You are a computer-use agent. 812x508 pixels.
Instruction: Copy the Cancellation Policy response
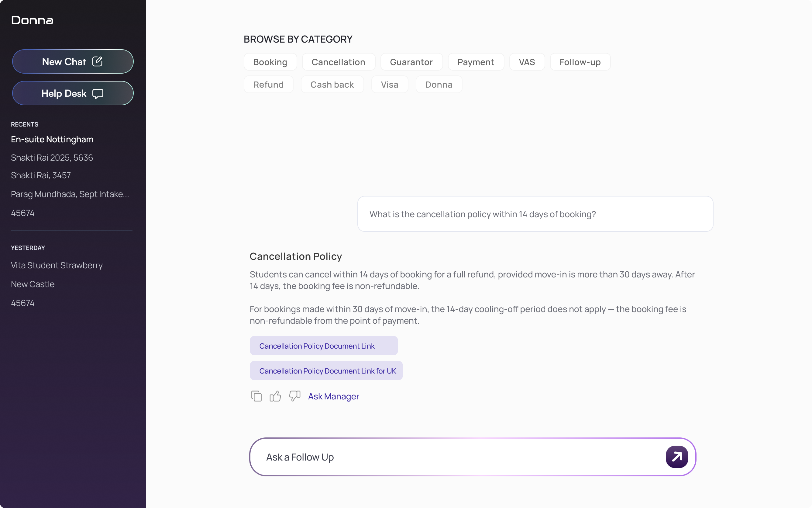click(256, 396)
